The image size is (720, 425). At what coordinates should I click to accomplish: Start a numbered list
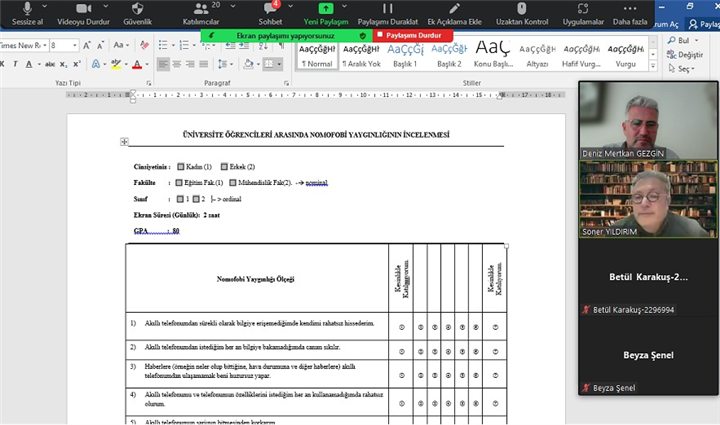[x=184, y=45]
